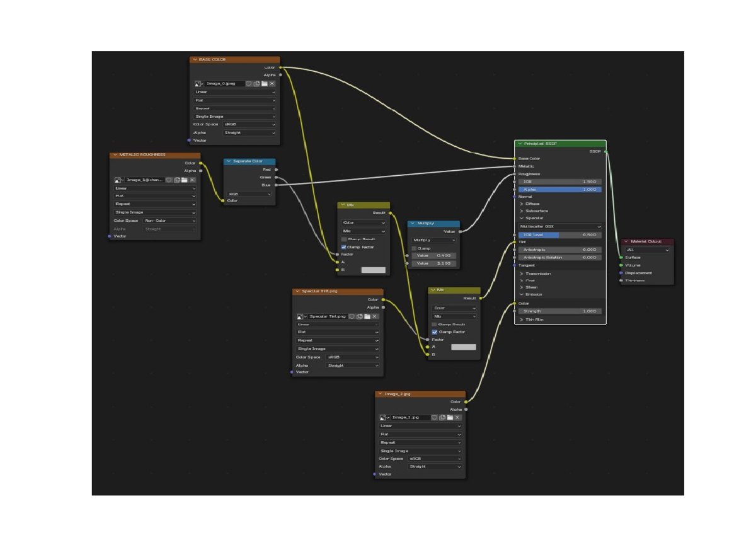Expand the Thin Film panel in Principled BSDF
Screen dimensions: 756x535
[522, 319]
